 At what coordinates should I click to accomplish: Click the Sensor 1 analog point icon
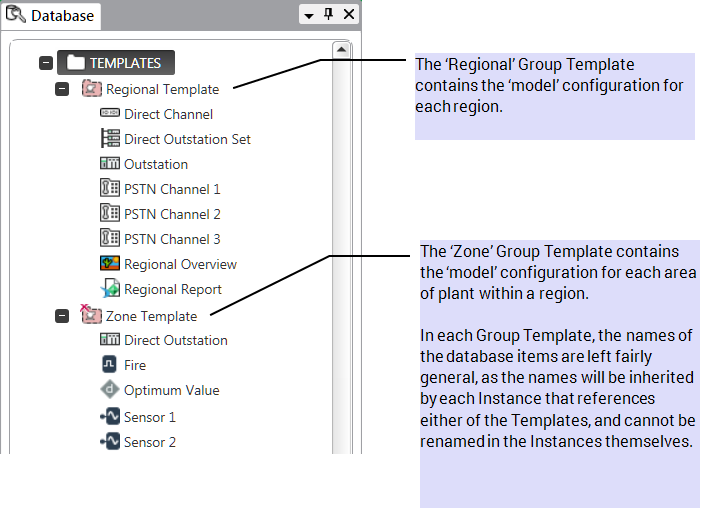click(110, 417)
